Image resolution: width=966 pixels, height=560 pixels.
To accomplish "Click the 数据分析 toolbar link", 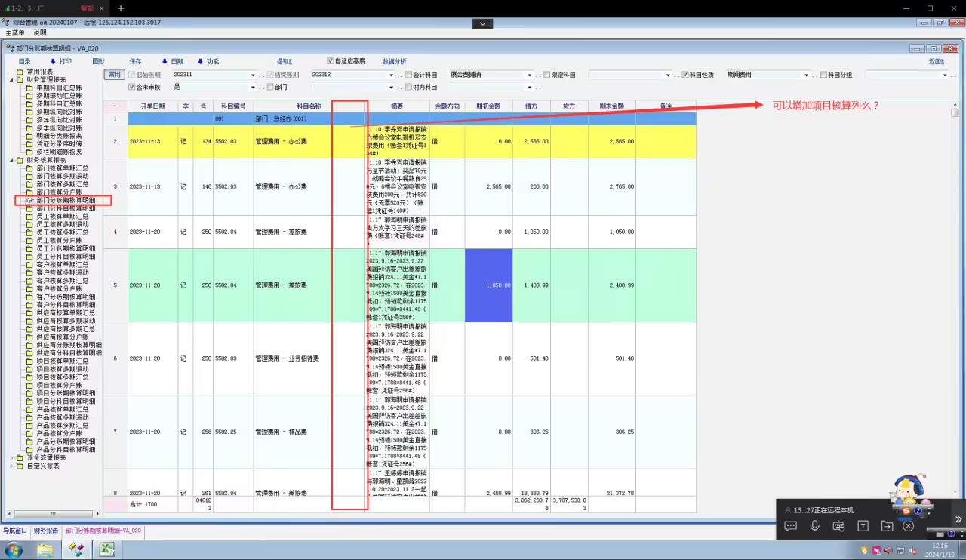I will 393,61.
